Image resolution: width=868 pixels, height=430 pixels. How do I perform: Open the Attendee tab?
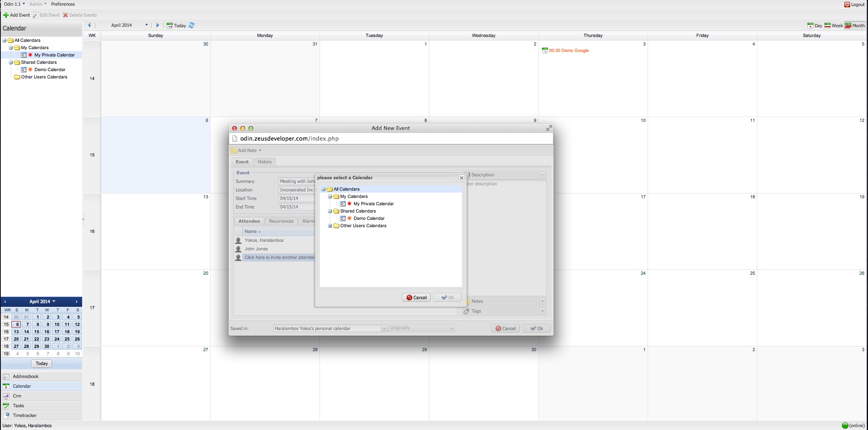click(x=249, y=221)
